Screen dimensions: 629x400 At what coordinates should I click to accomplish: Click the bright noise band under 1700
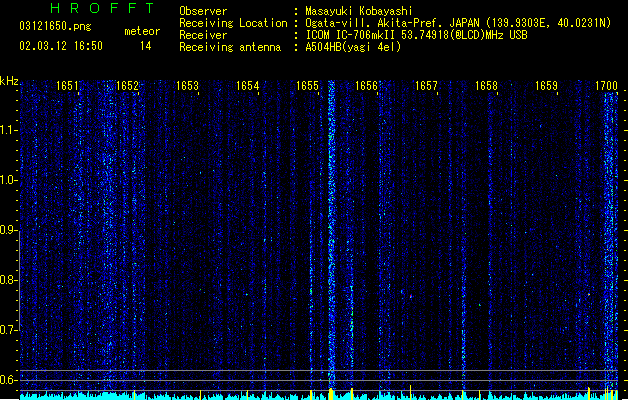tap(611, 241)
